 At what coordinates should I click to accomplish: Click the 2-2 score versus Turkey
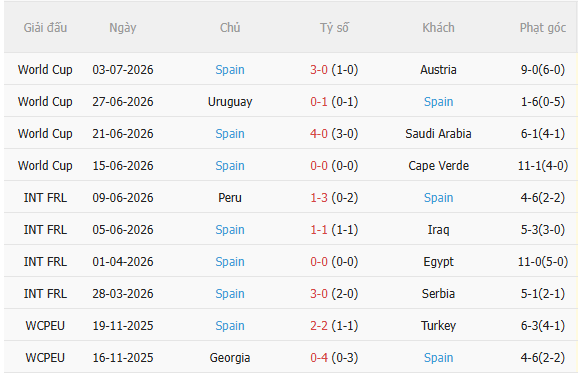319,326
